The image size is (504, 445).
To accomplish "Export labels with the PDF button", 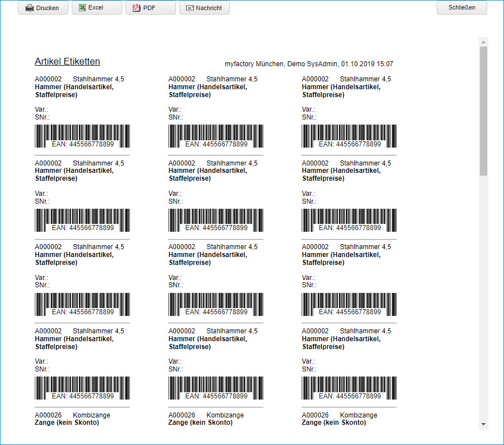I will [x=151, y=8].
